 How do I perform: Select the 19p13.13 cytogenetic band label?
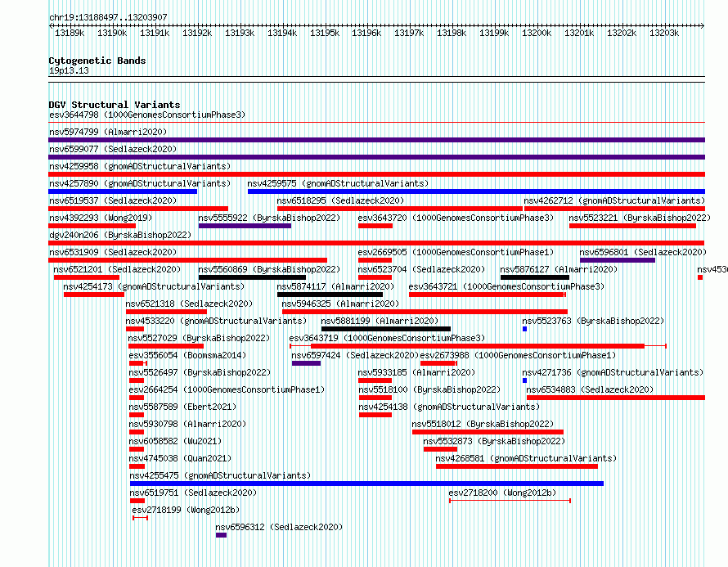coord(69,70)
